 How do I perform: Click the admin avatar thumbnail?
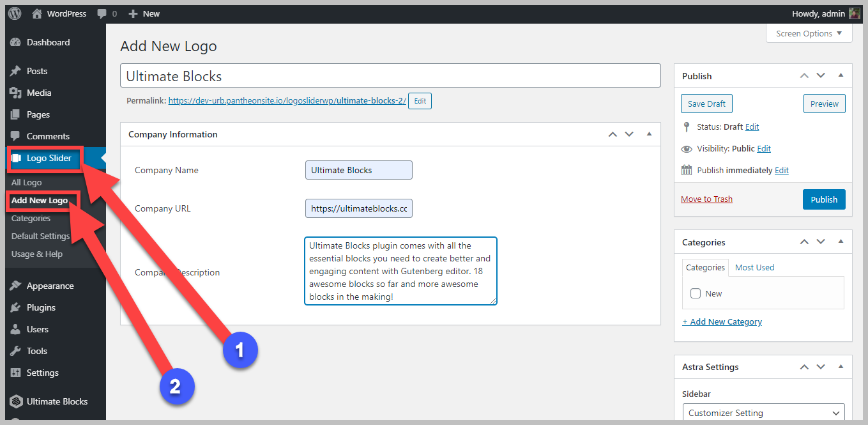(x=854, y=13)
